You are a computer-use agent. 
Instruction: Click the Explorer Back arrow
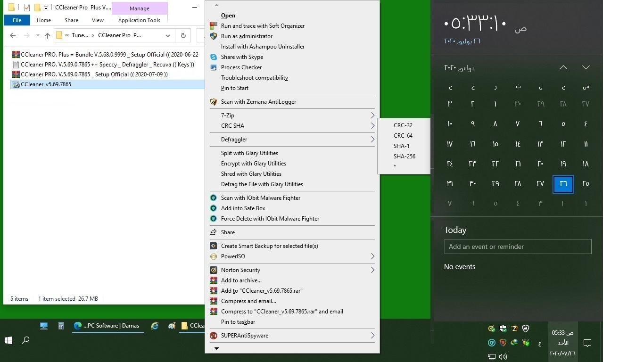(13, 35)
